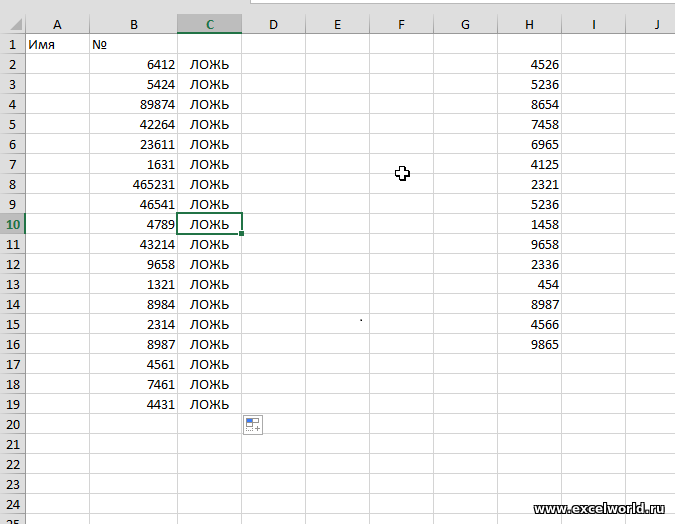Click cell B16 with value 8987
The image size is (675, 524).
tap(133, 344)
